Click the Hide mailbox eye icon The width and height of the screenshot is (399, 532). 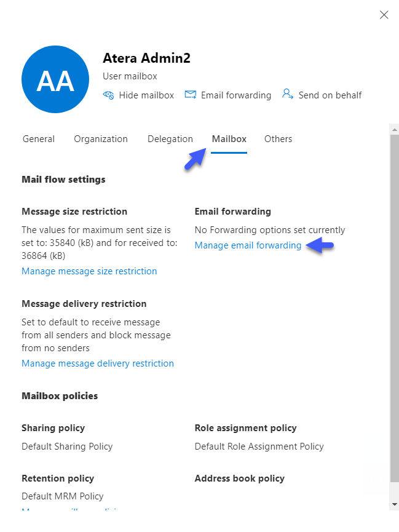coord(108,95)
